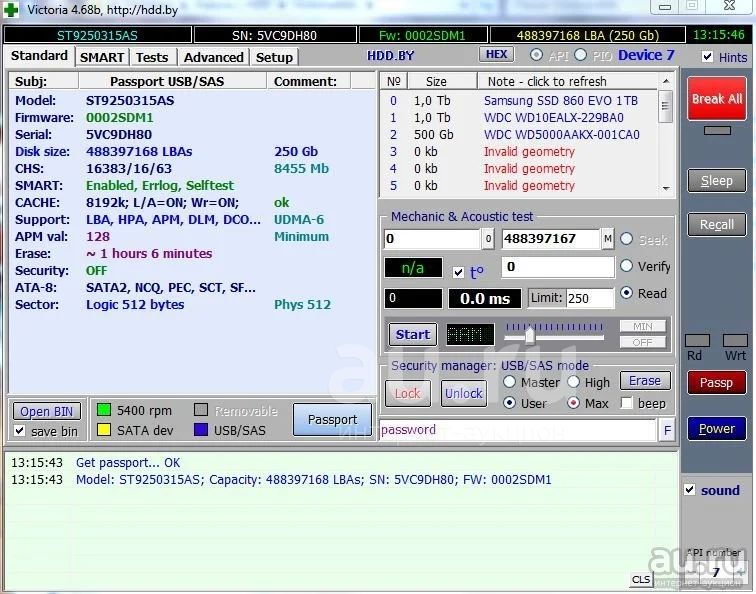The image size is (756, 594).
Task: Select the PIO mode radio button
Action: pos(580,55)
